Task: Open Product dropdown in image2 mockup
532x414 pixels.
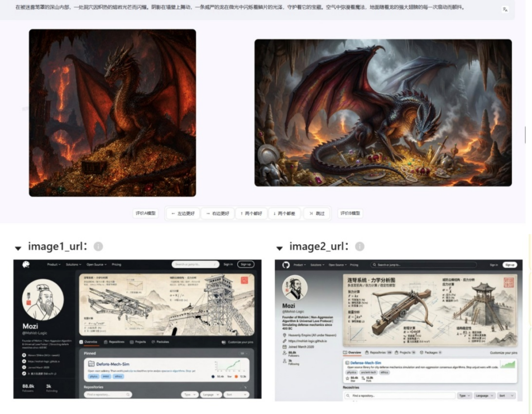Action: (x=300, y=265)
